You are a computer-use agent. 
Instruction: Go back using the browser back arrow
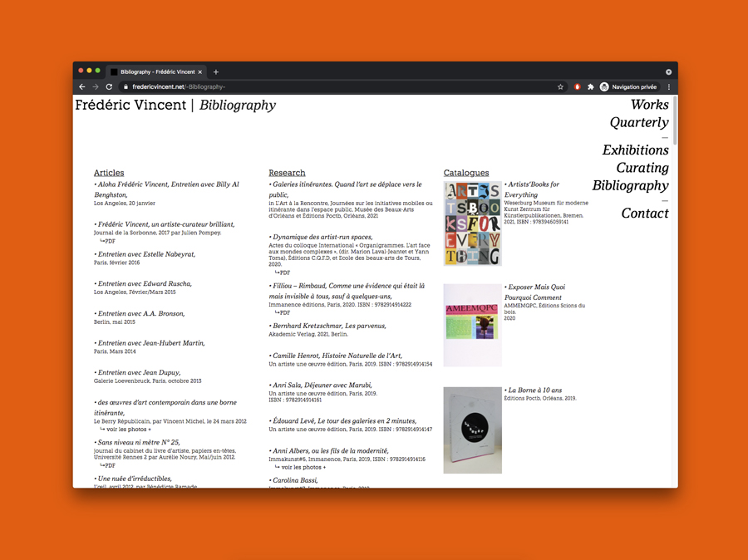coord(82,86)
